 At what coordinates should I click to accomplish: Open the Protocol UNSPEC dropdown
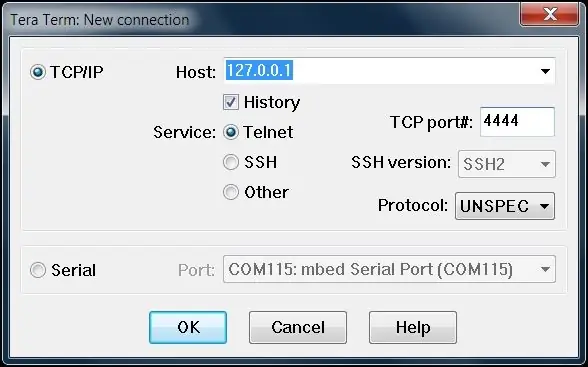tap(505, 206)
